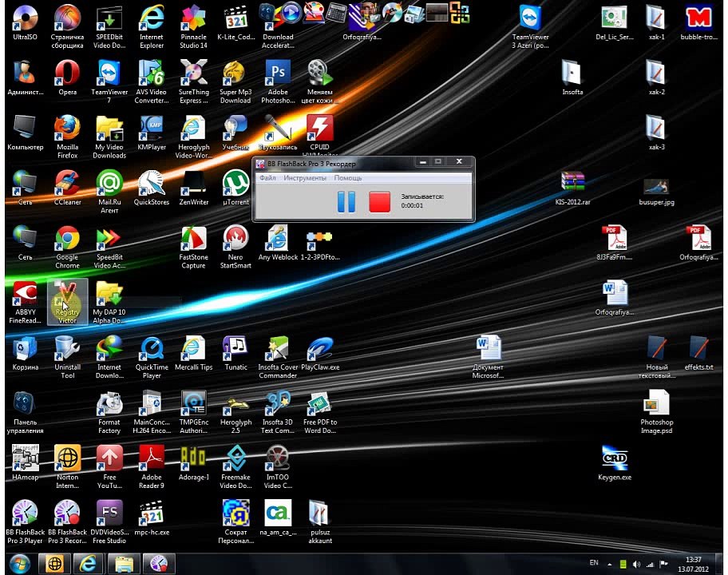Select the Registry Victor icon
Screen dimensions: 728x575
coord(67,303)
